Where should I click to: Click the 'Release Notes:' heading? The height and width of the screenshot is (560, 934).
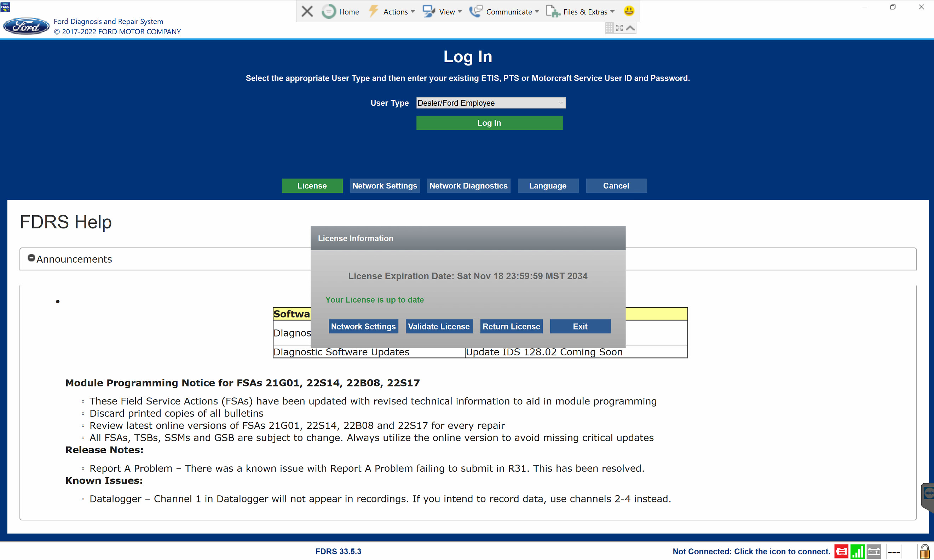[104, 450]
